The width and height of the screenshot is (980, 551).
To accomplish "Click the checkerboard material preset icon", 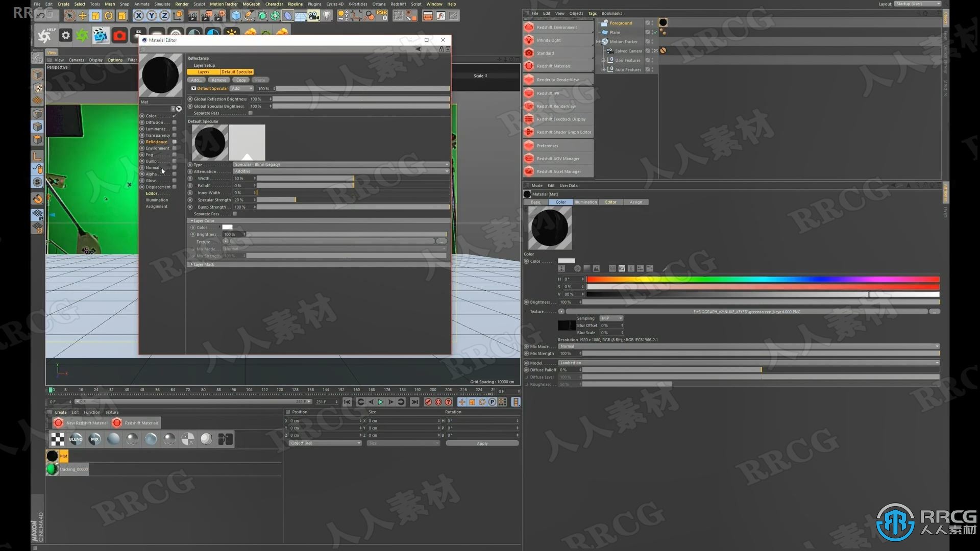I will point(58,439).
